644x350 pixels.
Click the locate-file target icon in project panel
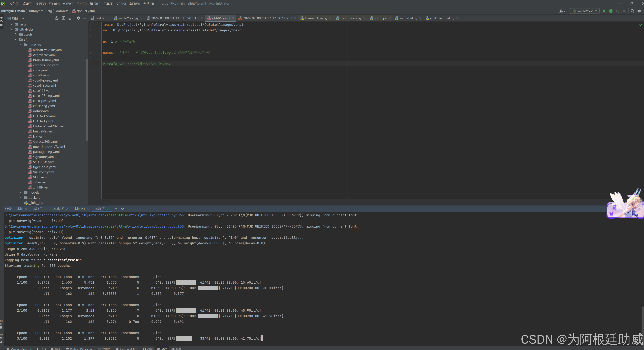pyautogui.click(x=56, y=18)
